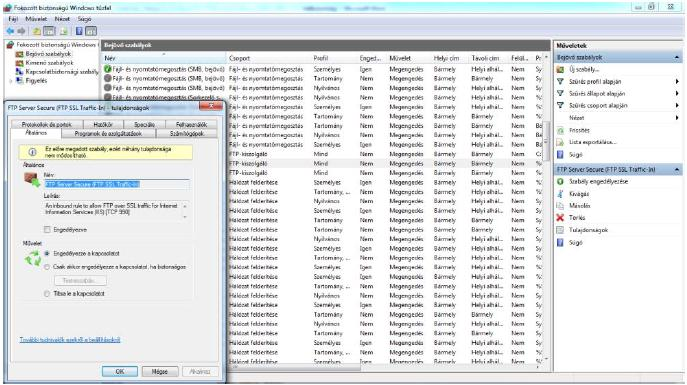This screenshot has width=687, height=385.
Task: Select Kapcsolatbiztonsági szabályok tree node
Action: click(62, 72)
